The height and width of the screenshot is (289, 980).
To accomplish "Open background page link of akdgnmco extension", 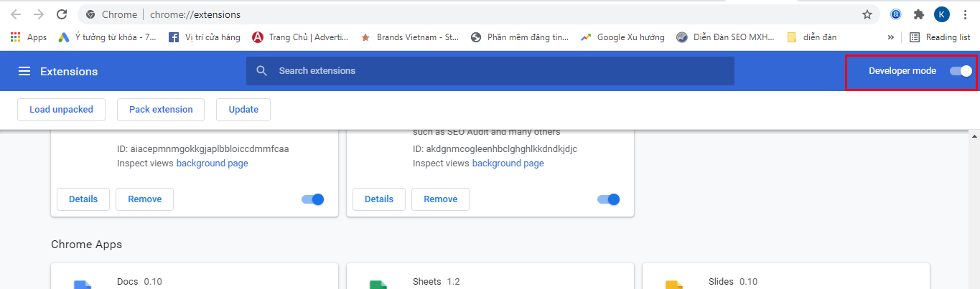I will (508, 164).
